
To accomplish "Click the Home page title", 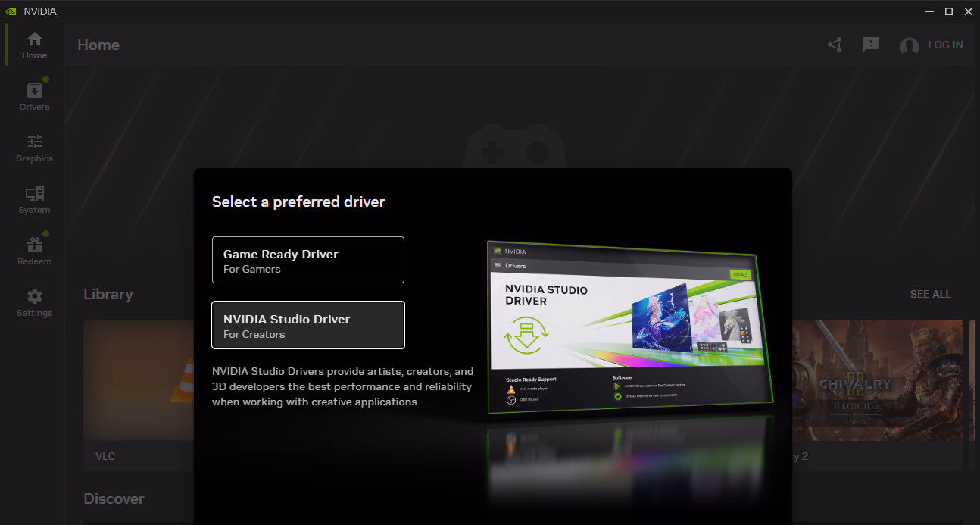I will 98,45.
